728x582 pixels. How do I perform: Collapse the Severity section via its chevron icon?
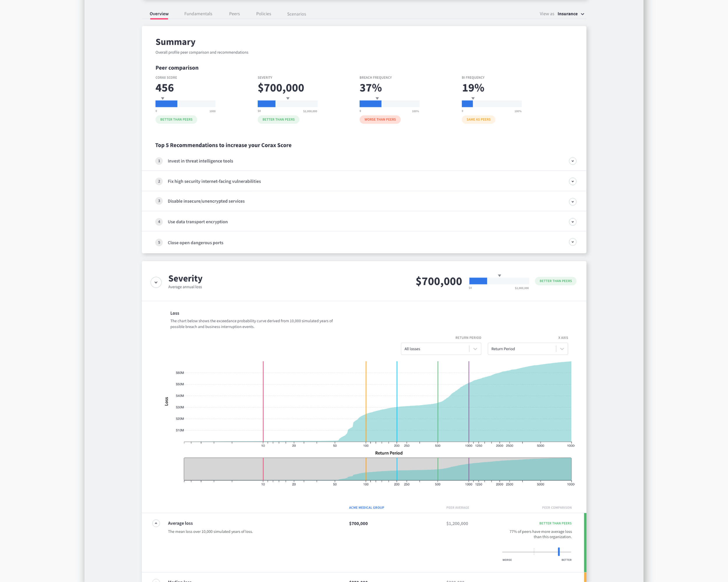pos(156,282)
